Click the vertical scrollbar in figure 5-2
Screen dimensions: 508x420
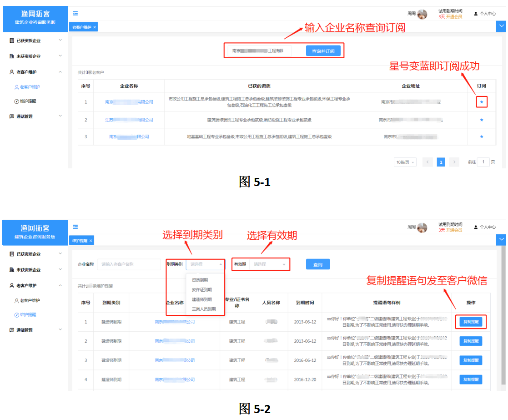503,316
